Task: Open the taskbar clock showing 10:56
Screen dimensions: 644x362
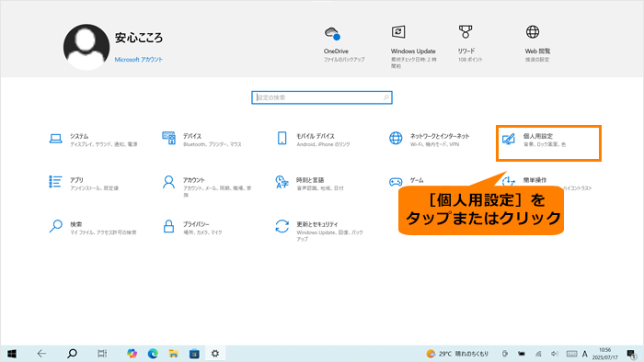Action: 605,354
